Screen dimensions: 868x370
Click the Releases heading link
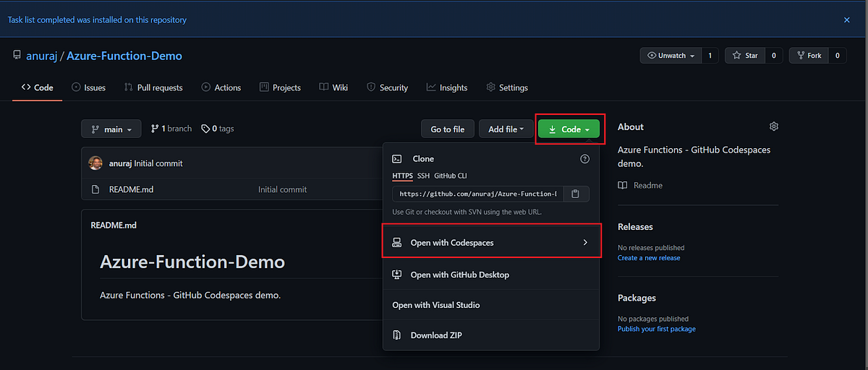pos(635,227)
